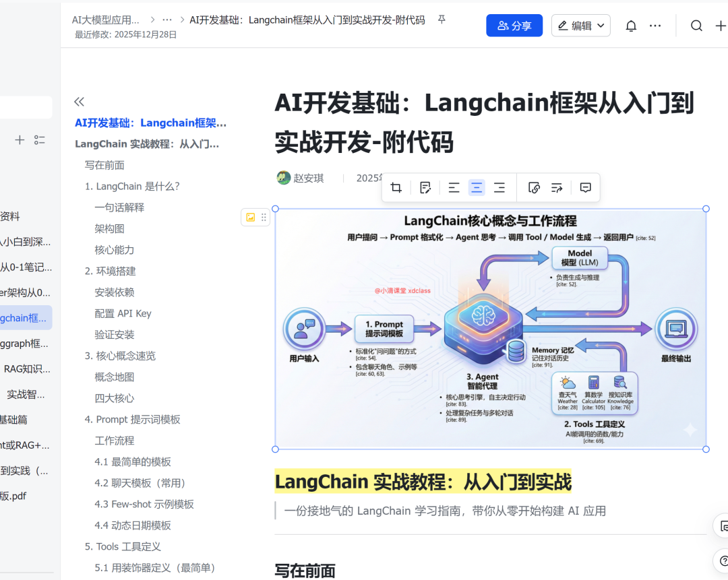Align the image to the right
The image size is (728, 580).
click(499, 187)
